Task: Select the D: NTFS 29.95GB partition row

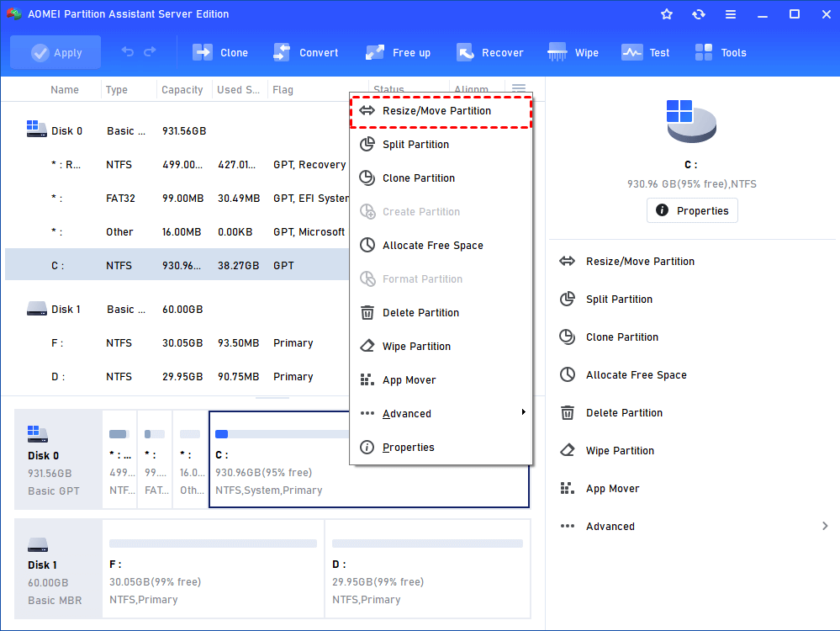Action: [177, 377]
